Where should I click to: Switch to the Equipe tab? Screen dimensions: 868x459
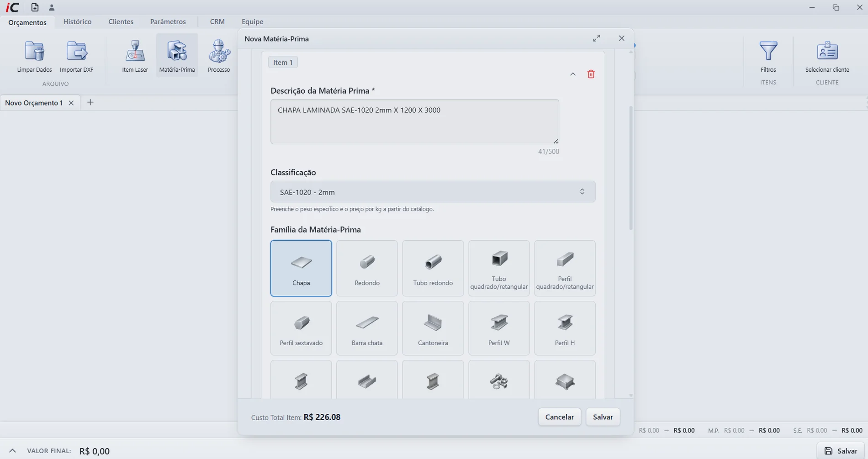pos(252,21)
